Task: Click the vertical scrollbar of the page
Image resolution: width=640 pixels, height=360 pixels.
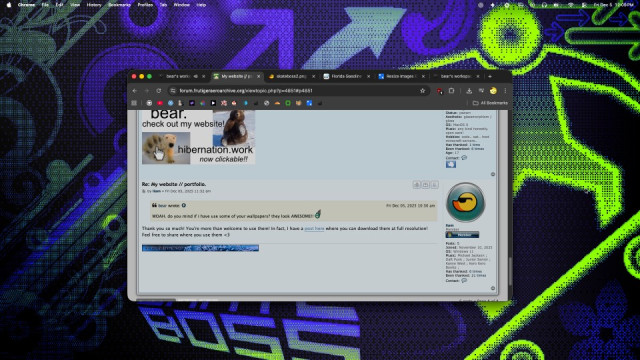Action: pyautogui.click(x=510, y=271)
